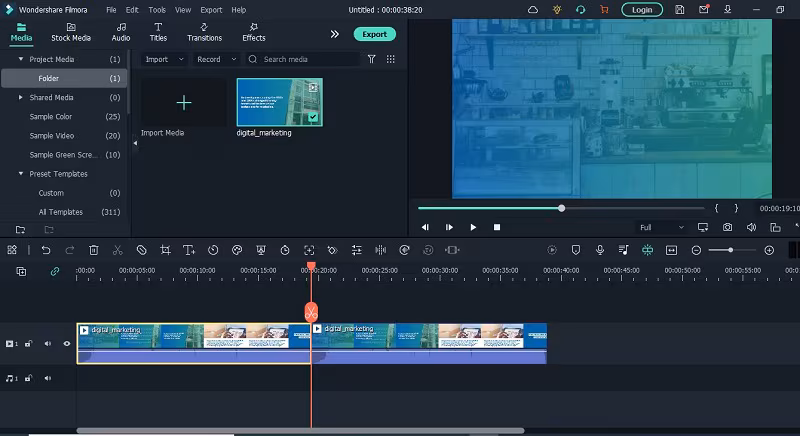Switch to Effects tab
This screenshot has height=436, width=800.
254,32
